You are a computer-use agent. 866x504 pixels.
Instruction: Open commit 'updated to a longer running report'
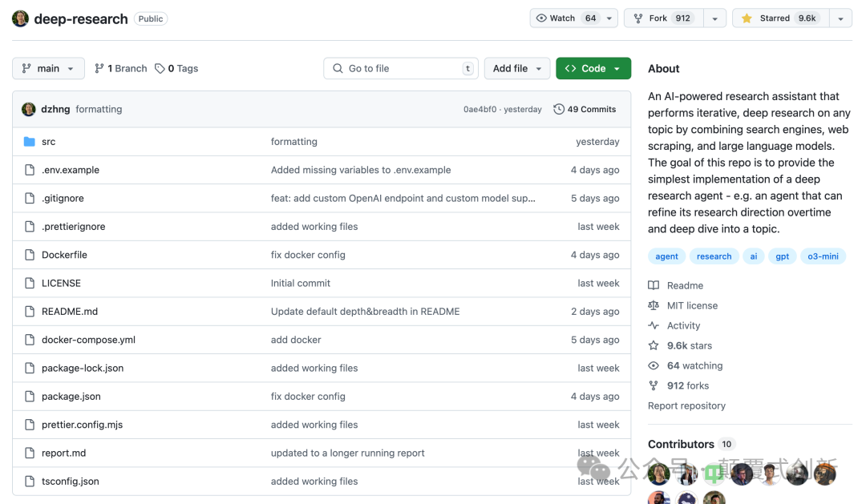coord(347,454)
